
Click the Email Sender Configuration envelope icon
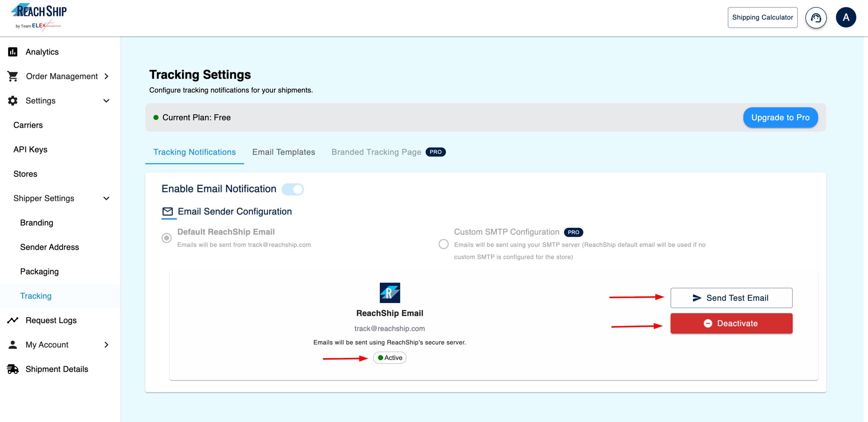pos(167,212)
